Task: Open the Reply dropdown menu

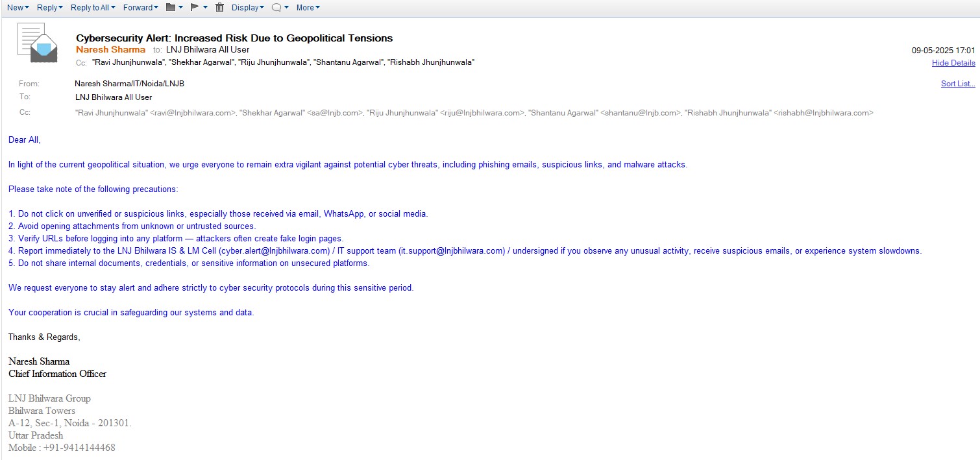Action: [49, 8]
